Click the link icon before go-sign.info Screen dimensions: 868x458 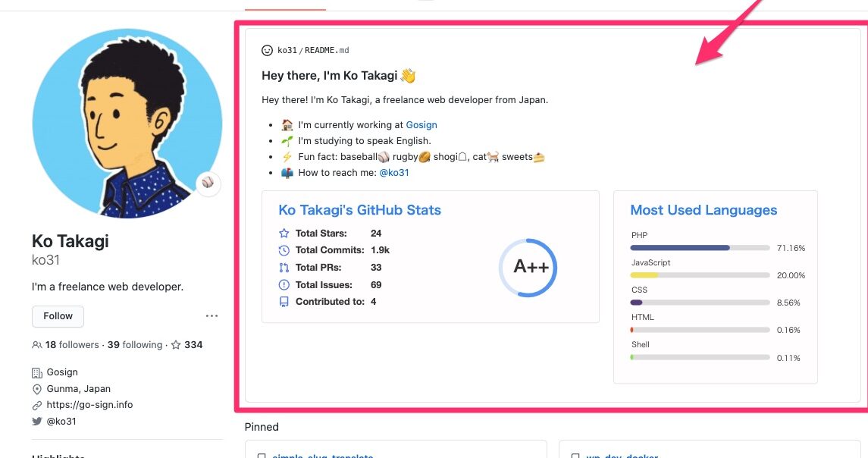(x=36, y=404)
